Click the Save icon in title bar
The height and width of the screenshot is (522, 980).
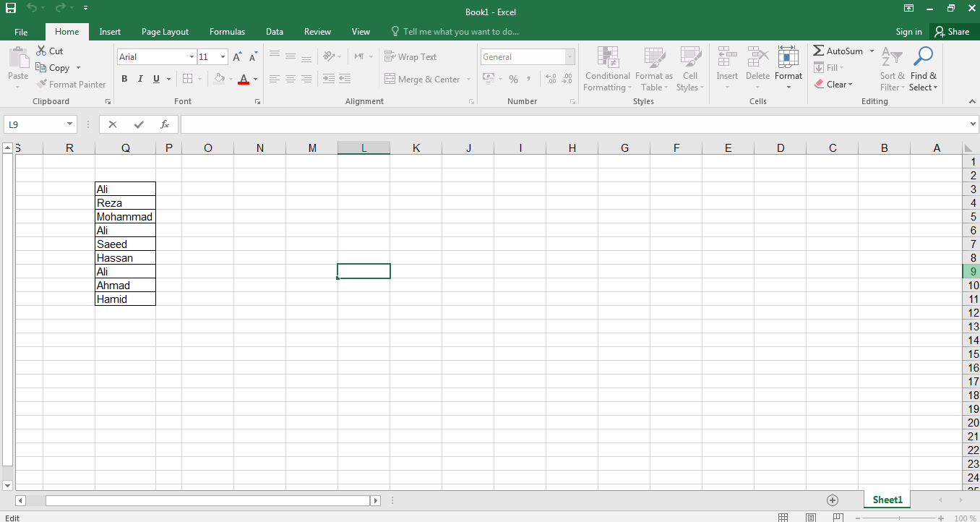pos(11,8)
